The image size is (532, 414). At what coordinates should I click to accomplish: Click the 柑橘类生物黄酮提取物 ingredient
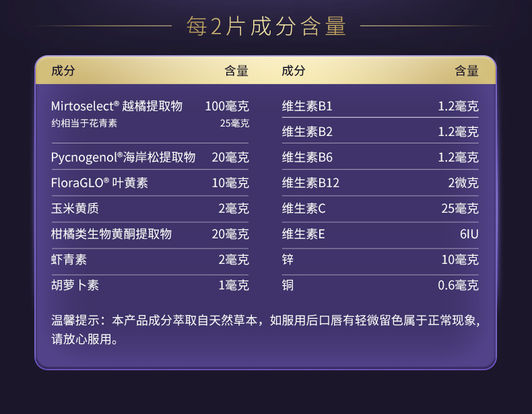pos(111,234)
